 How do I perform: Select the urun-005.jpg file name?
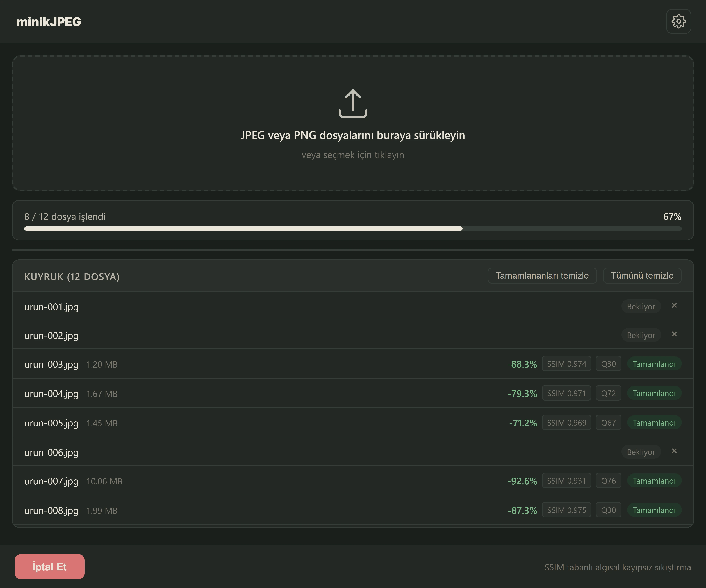51,423
